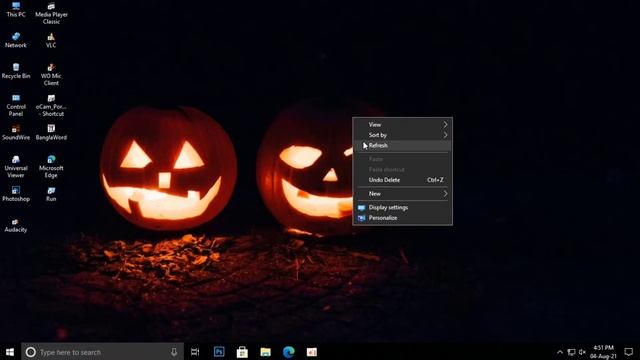Image resolution: width=640 pixels, height=360 pixels.
Task: Choose Undo Delete in context menu
Action: pyautogui.click(x=402, y=180)
